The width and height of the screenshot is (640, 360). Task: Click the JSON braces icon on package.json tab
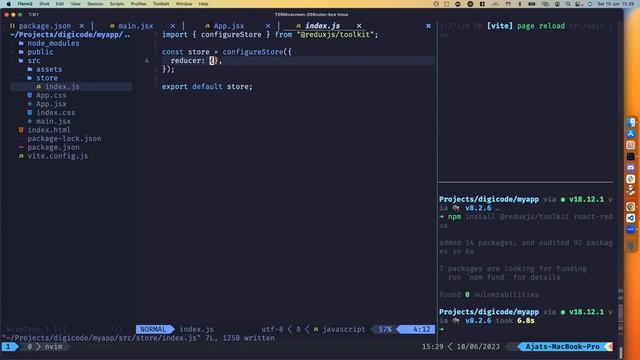[12, 26]
